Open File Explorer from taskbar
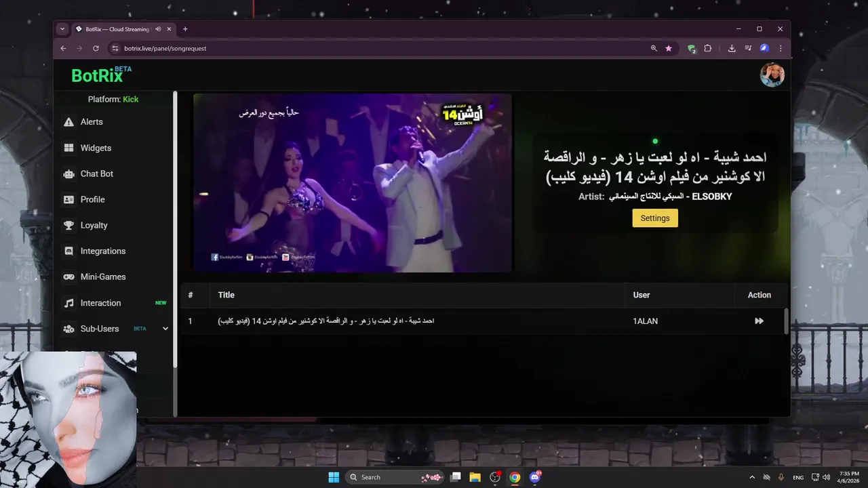Viewport: 868px width, 488px height. coord(475,477)
